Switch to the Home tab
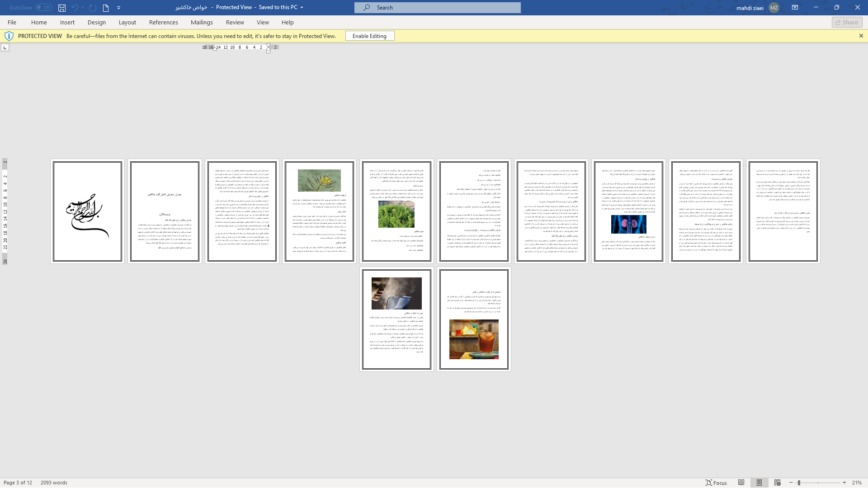Screen dimensions: 868x488 pos(39,22)
